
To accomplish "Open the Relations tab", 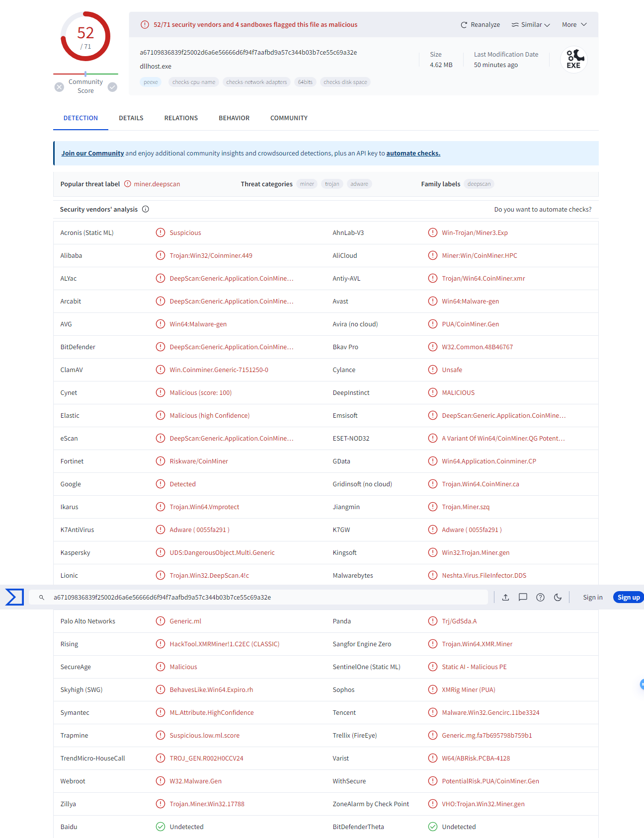I will click(181, 118).
